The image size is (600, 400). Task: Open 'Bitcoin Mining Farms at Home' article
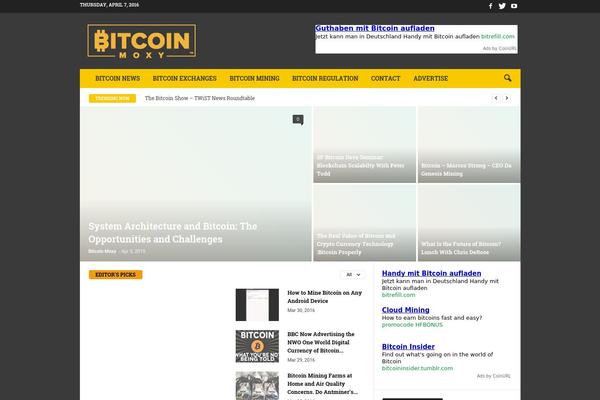point(323,384)
